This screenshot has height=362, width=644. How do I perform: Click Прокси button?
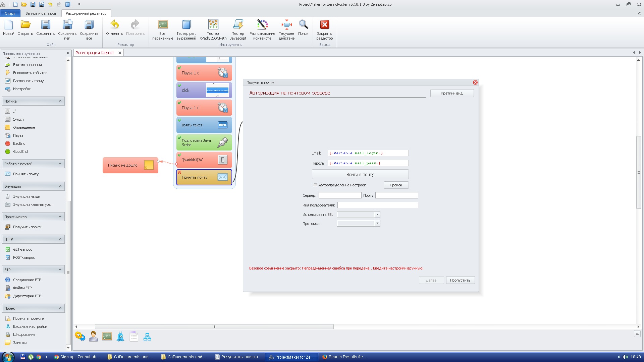point(396,185)
